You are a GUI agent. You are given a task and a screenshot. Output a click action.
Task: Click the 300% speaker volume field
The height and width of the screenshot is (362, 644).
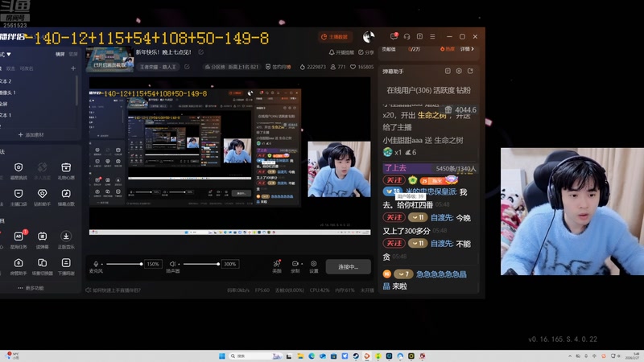(229, 264)
